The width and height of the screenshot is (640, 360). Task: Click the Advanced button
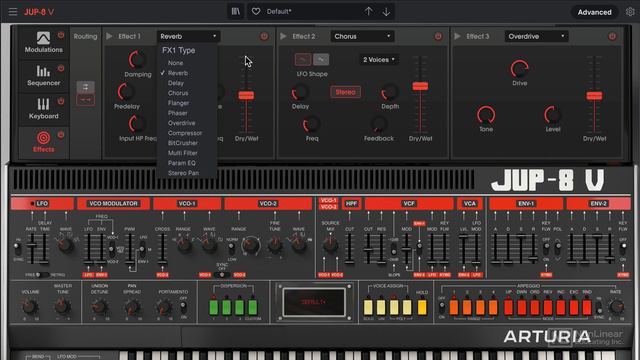594,12
